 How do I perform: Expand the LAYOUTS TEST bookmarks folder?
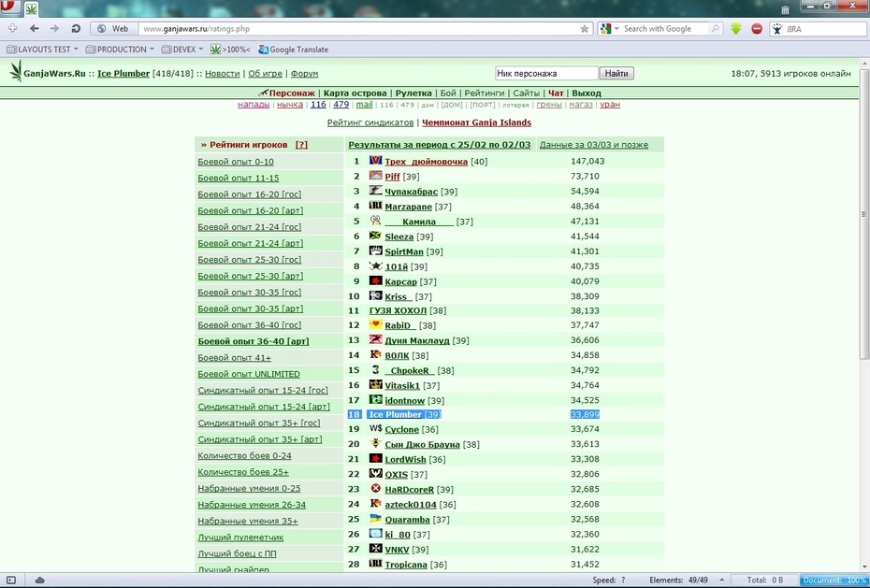pyautogui.click(x=42, y=50)
